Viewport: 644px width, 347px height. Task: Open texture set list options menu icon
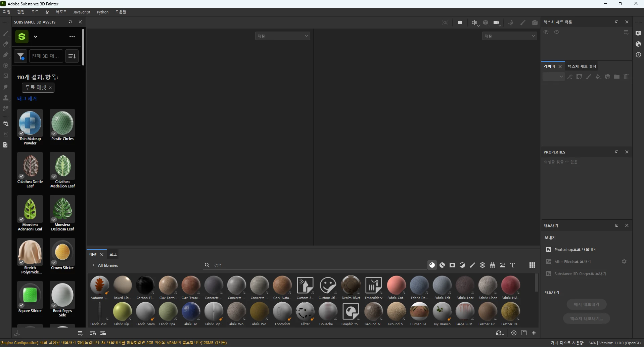point(626,32)
